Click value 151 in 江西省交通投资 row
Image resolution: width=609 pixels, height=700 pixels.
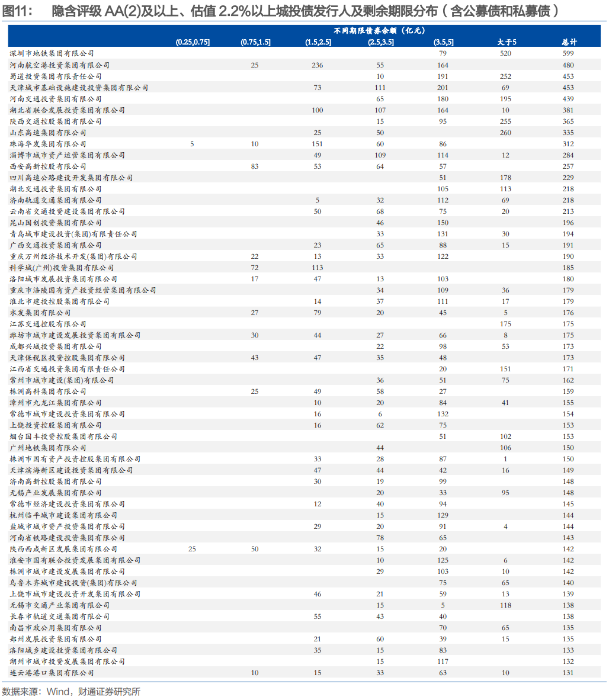point(505,369)
